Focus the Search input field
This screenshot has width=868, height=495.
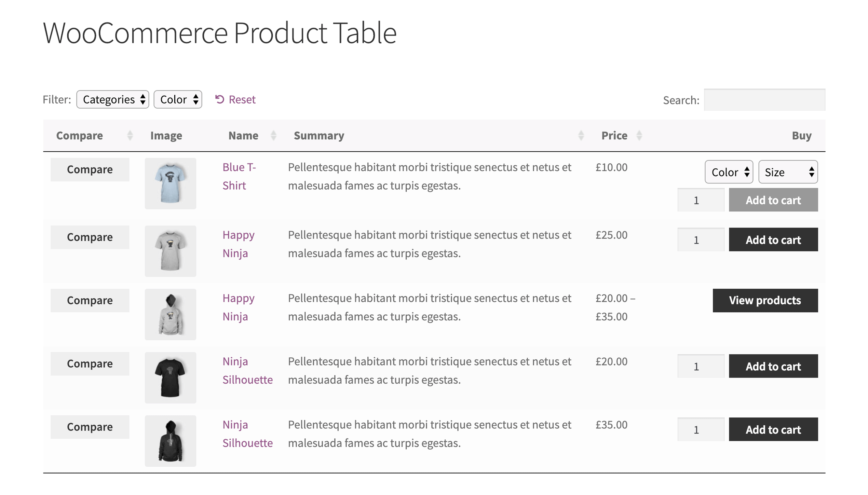(764, 100)
